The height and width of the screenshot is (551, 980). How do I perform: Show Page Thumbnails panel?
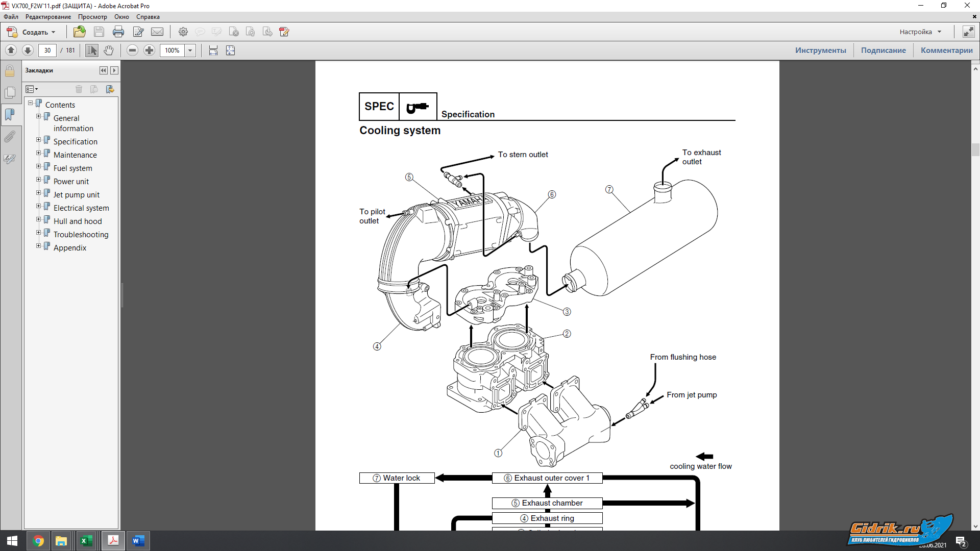point(10,93)
